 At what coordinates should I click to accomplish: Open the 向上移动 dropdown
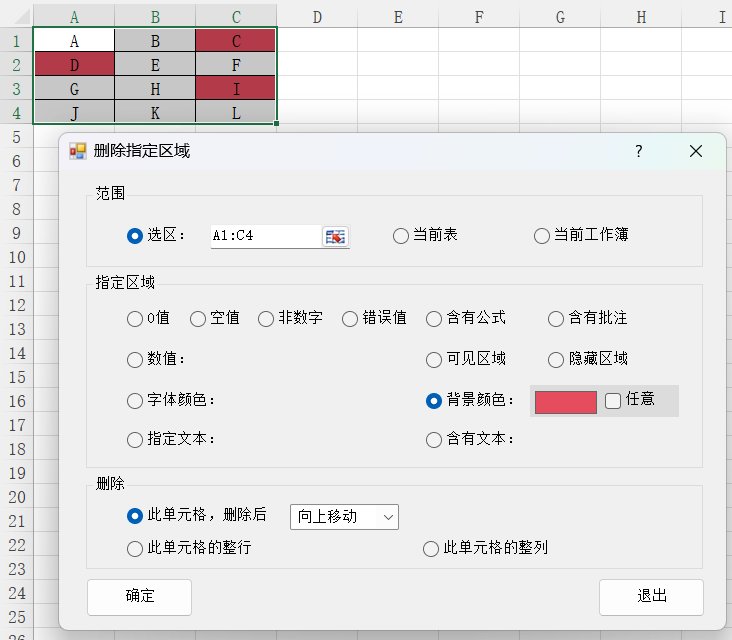pyautogui.click(x=344, y=517)
